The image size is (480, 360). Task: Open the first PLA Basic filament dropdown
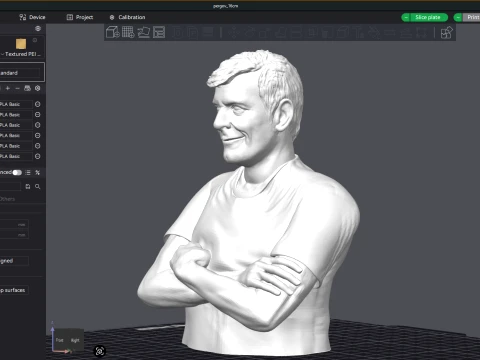pos(16,104)
